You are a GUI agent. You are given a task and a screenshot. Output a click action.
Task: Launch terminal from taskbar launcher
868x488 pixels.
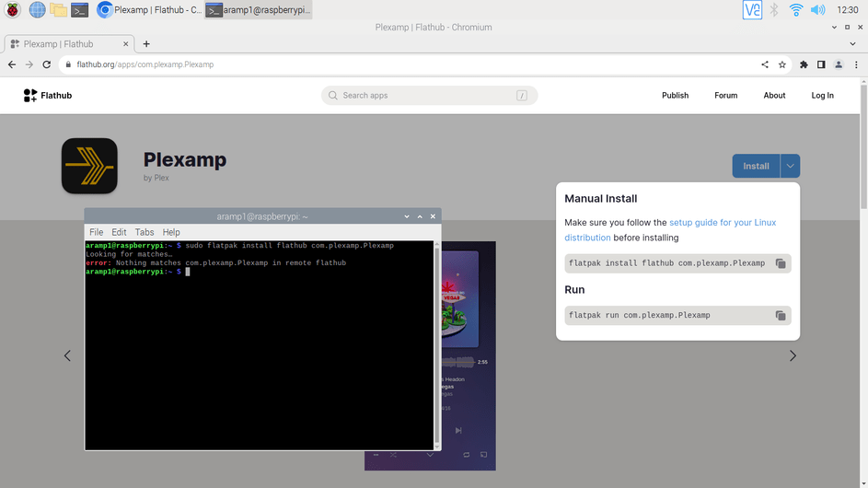[80, 10]
